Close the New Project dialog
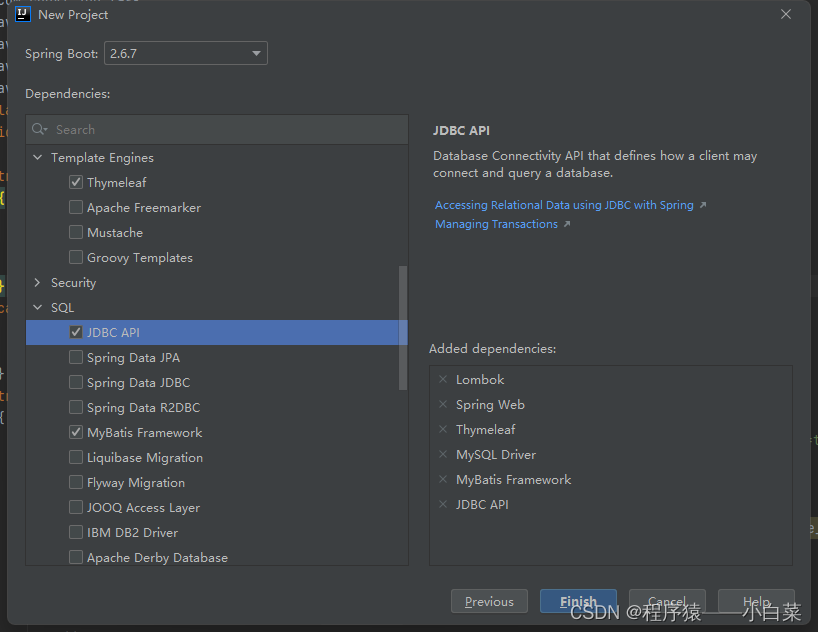 click(786, 14)
